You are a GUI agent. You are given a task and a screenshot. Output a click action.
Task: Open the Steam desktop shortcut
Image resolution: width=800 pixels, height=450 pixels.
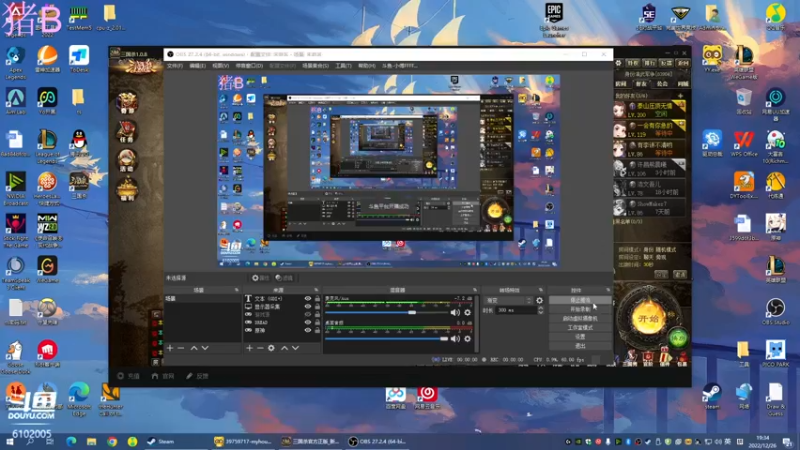712,396
